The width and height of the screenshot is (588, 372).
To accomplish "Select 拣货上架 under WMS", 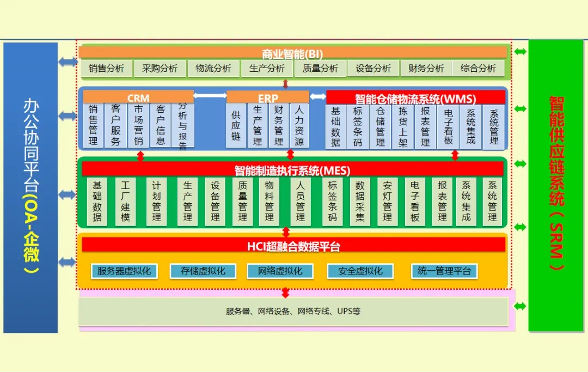I will [x=403, y=127].
